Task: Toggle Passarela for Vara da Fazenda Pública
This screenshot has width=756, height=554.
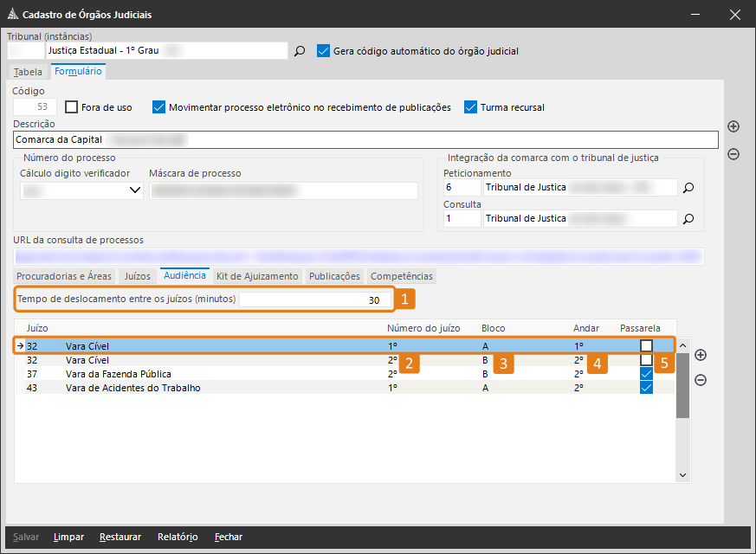Action: [x=646, y=374]
